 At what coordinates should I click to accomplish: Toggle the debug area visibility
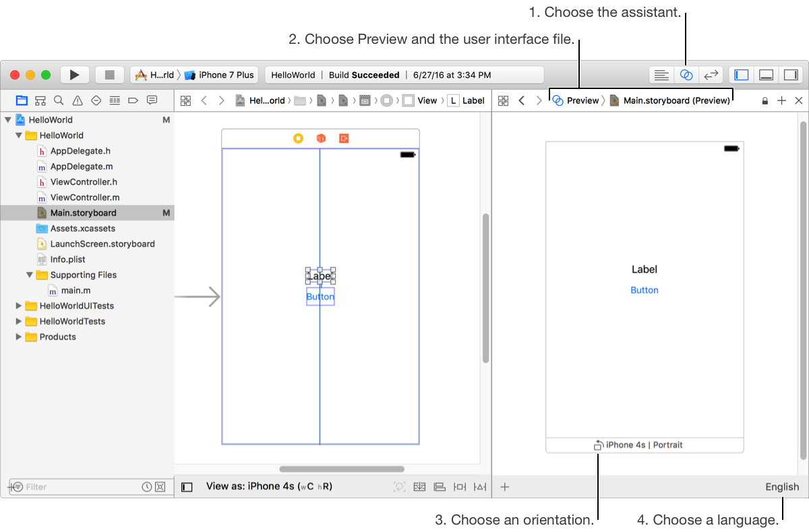point(766,75)
